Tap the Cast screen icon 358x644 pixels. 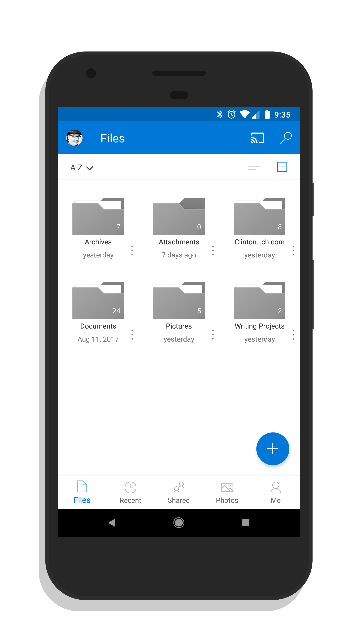(x=257, y=138)
